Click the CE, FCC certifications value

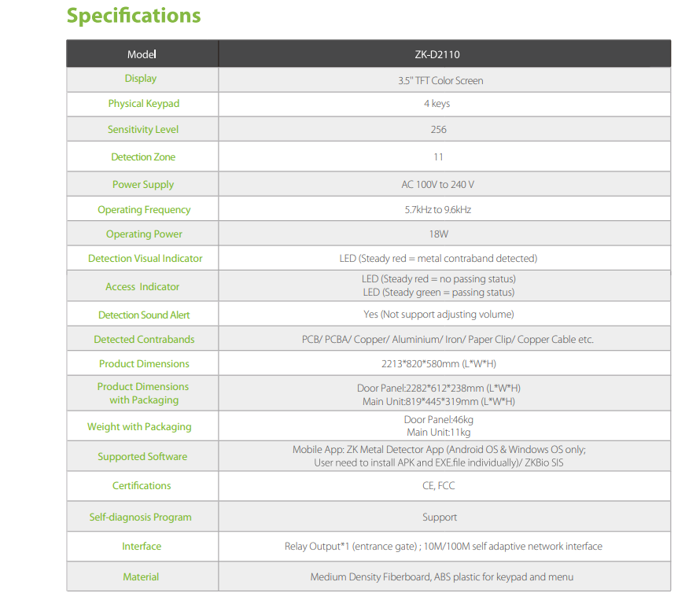[439, 486]
